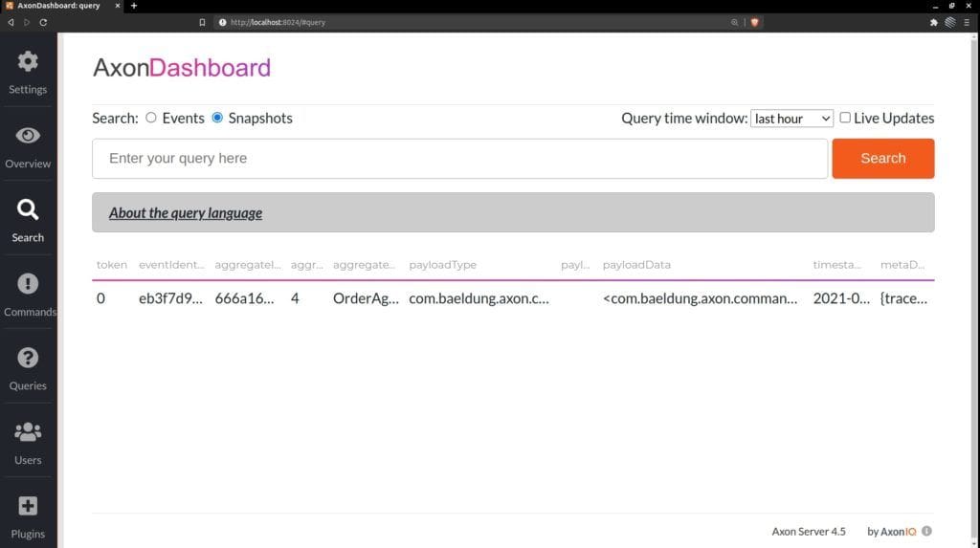980x548 pixels.
Task: Click the info icon next to AxonIQ
Action: pyautogui.click(x=926, y=531)
